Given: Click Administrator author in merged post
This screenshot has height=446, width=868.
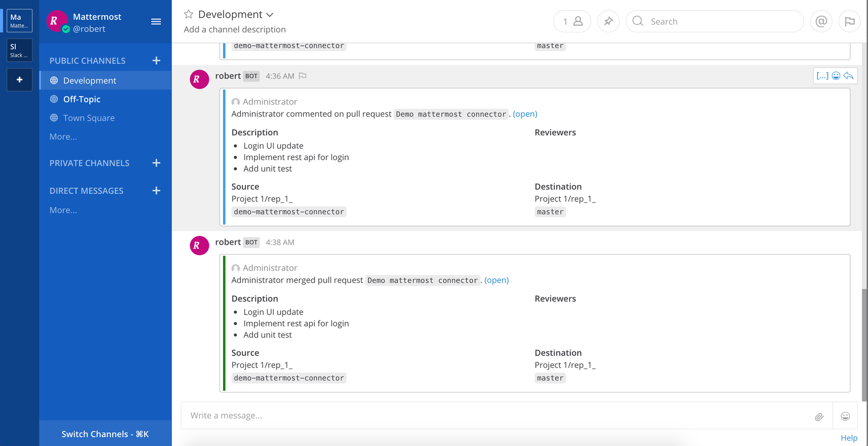Looking at the screenshot, I should point(270,268).
